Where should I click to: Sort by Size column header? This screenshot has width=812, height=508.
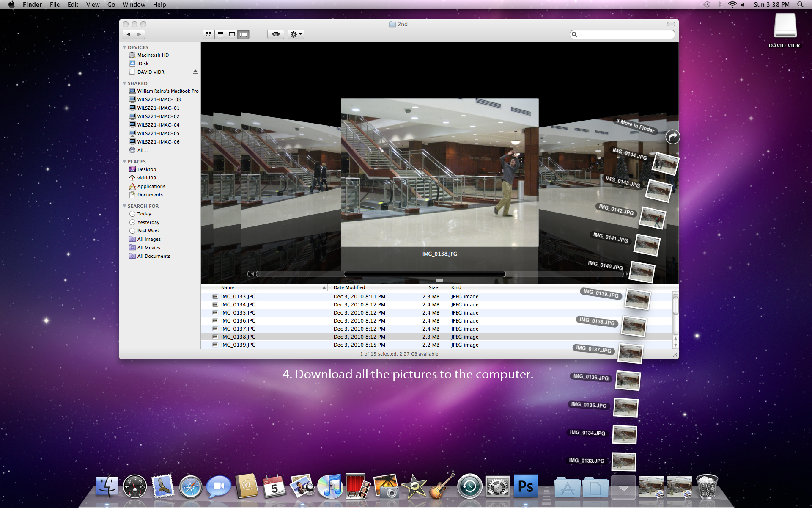pos(425,287)
